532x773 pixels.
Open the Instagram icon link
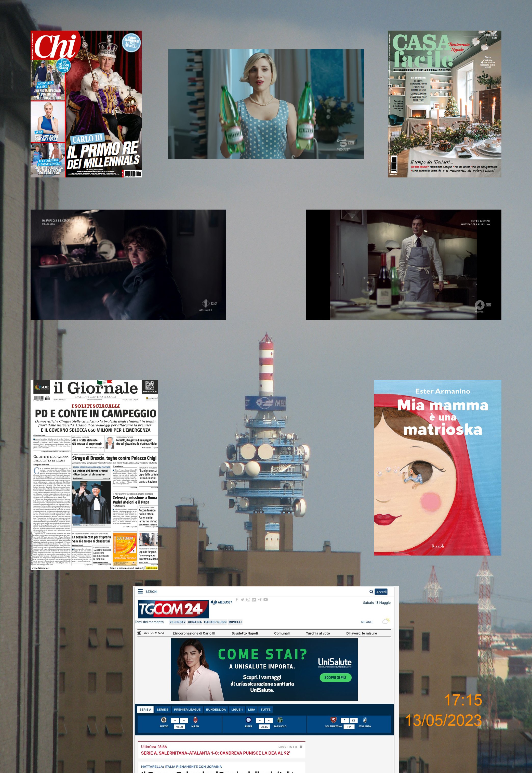248,599
